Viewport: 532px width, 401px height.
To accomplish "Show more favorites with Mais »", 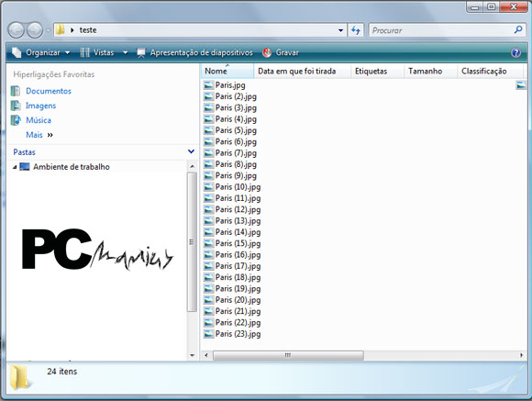I will pos(39,135).
